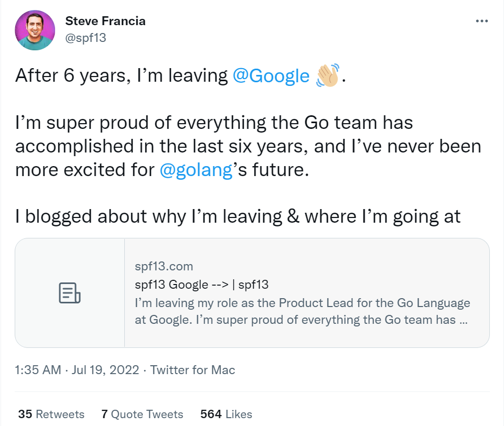Open the @Google mention
The width and height of the screenshot is (504, 426).
[x=271, y=76]
